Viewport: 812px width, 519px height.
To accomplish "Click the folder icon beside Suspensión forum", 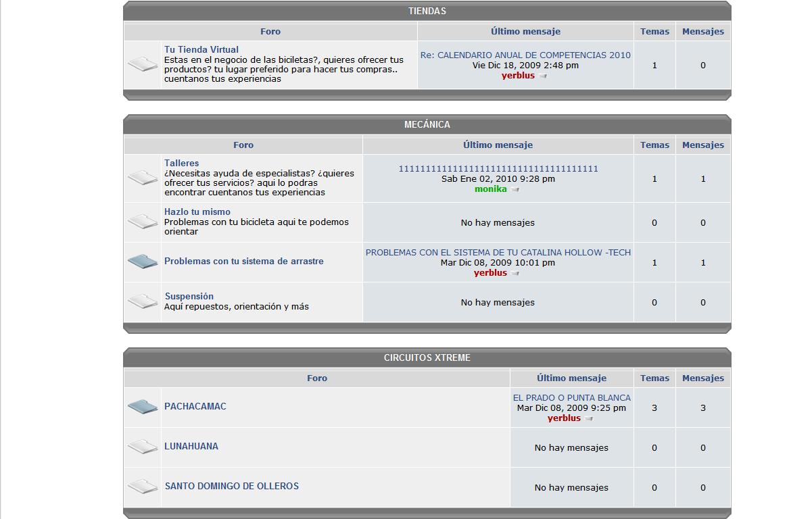I will point(143,301).
